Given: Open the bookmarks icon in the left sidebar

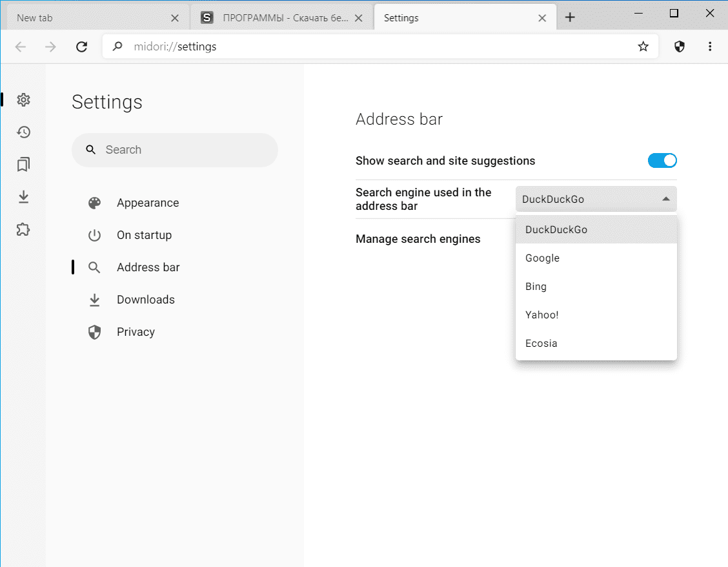Looking at the screenshot, I should 24,165.
